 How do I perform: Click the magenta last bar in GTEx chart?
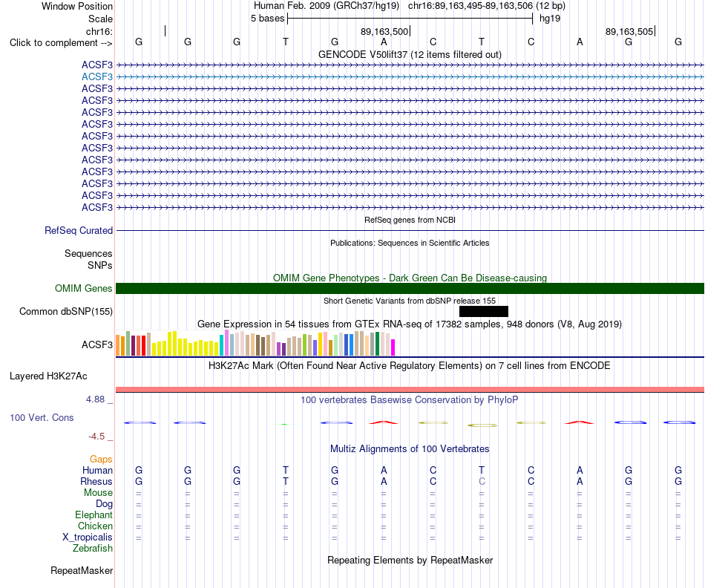click(393, 347)
